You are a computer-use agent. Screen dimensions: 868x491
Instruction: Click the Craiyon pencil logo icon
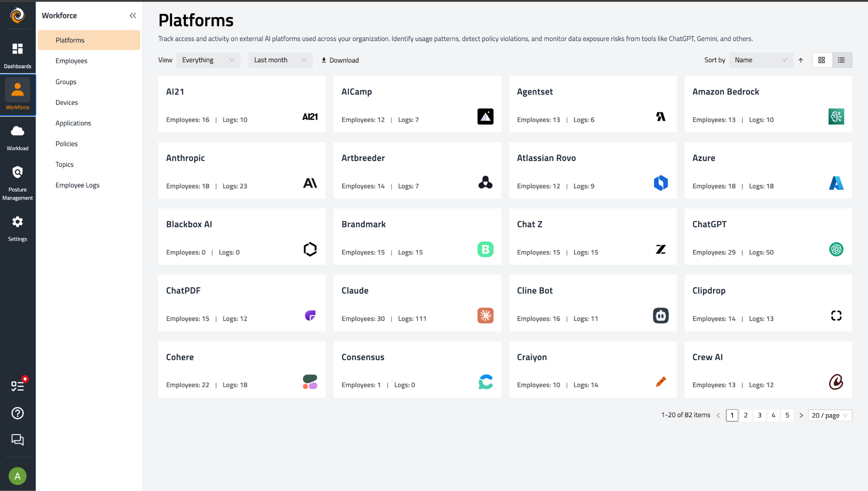[x=661, y=382]
